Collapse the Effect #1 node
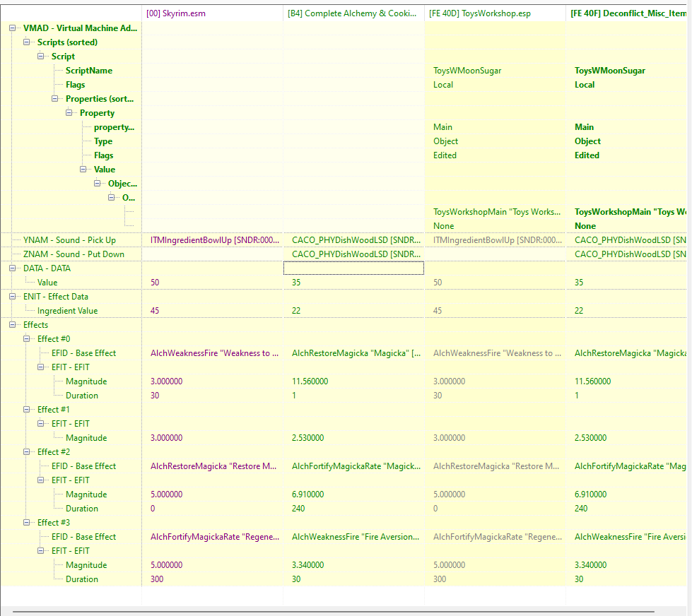This screenshot has height=616, width=692. 26,409
